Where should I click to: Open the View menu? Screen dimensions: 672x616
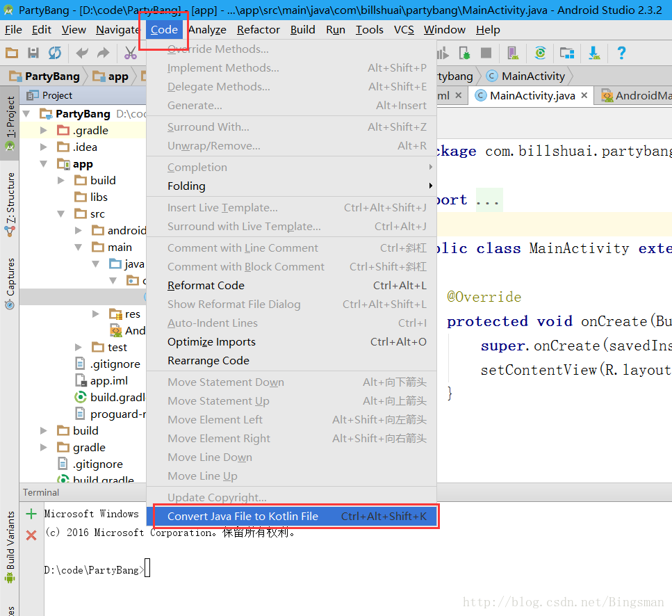[74, 30]
